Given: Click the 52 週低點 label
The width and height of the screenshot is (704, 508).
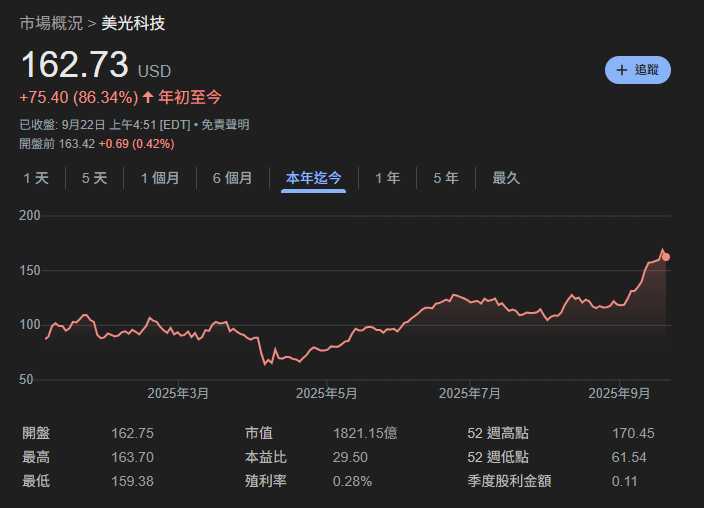Looking at the screenshot, I should (498, 457).
